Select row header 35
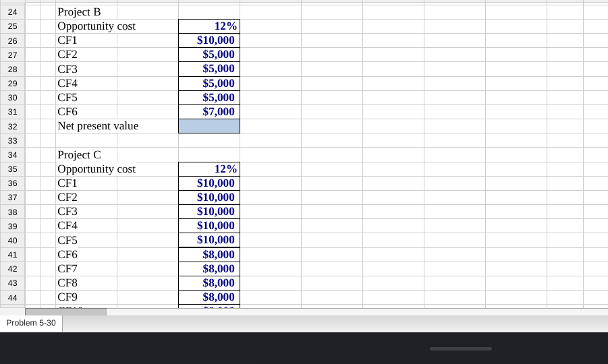The image size is (608, 364). tap(12, 169)
